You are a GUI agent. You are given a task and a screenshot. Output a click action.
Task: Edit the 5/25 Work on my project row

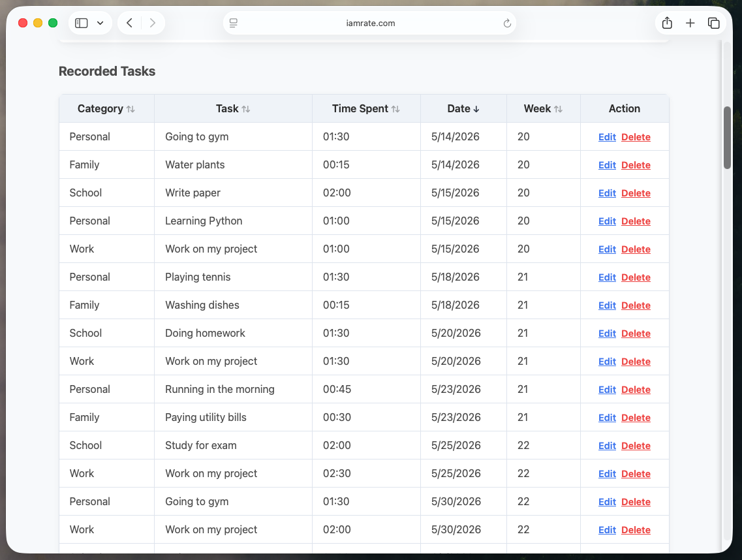coord(607,474)
